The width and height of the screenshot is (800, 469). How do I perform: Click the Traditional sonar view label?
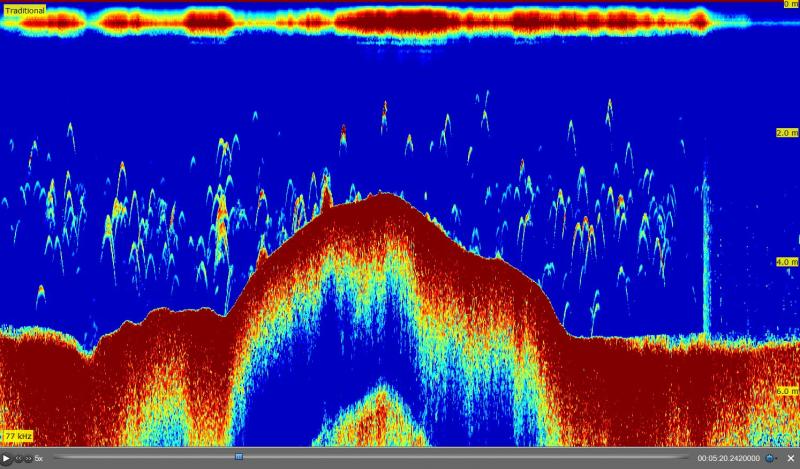24,10
